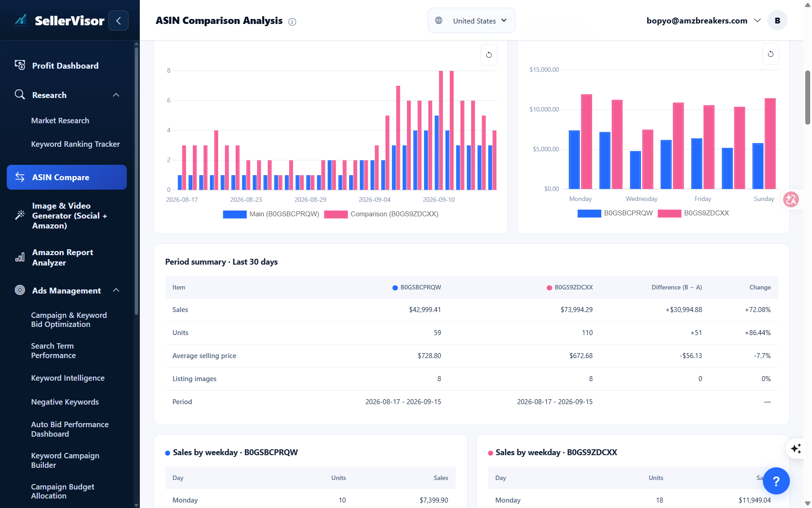Image resolution: width=812 pixels, height=508 pixels.
Task: Click the Sunday blue bar in weekday chart
Action: tap(758, 166)
